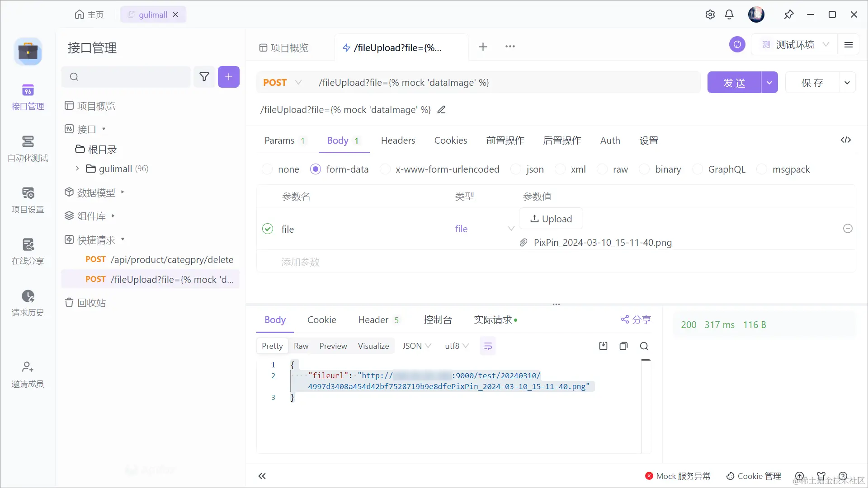Open the response Cookie tab
The image size is (868, 488).
321,320
